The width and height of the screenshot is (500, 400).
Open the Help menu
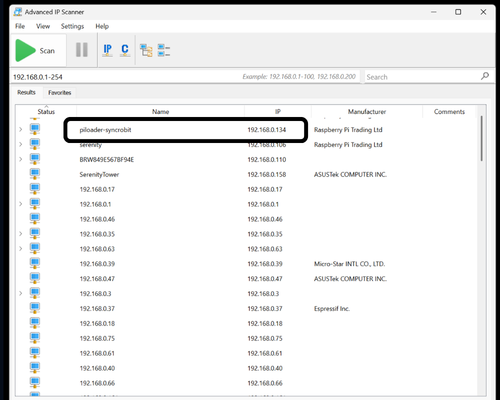102,26
